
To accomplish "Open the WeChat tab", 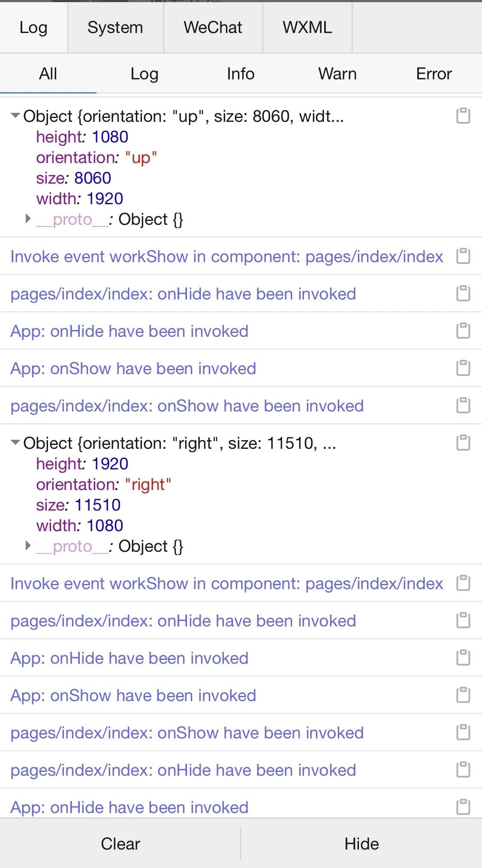I will (213, 27).
